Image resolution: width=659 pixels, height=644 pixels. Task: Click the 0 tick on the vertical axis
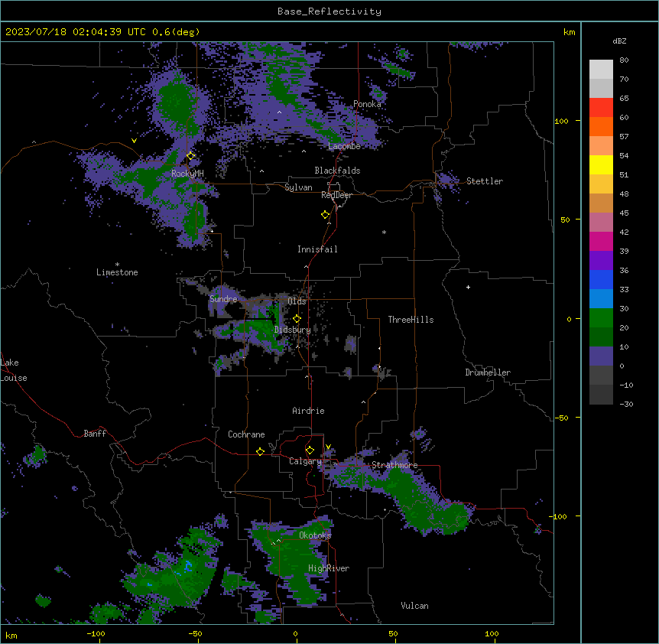point(569,319)
